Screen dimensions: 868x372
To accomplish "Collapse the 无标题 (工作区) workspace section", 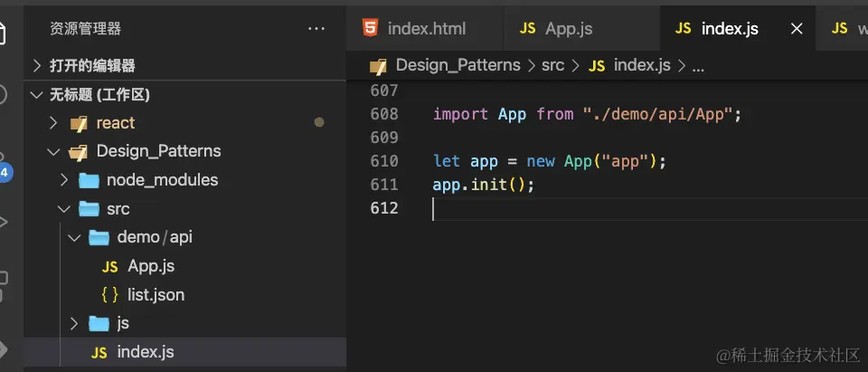I will [x=37, y=95].
